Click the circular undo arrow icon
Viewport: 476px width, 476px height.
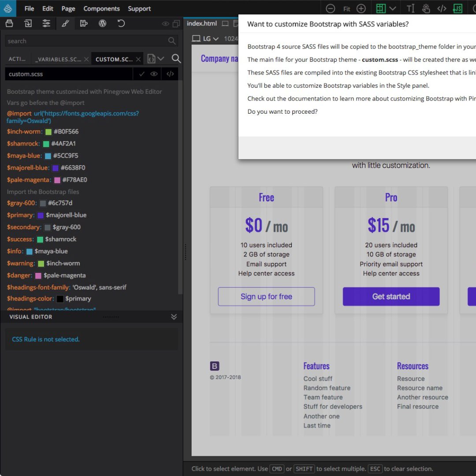point(121,23)
